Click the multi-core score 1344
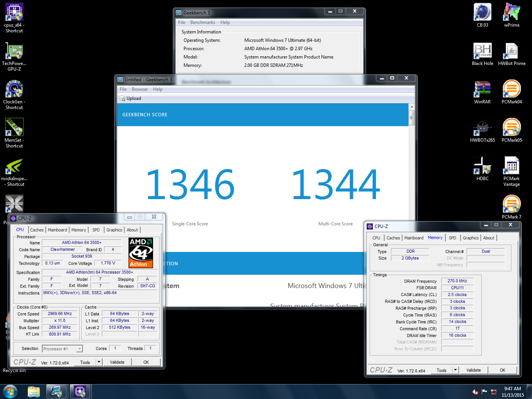 (x=336, y=185)
